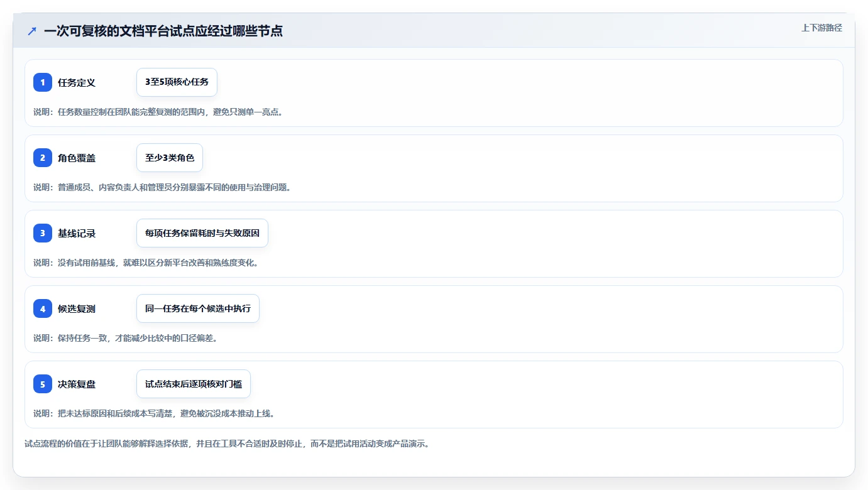Screen dimensions: 868x490
Task: Select the 试点结束后逐项核对门槛 chip
Action: coord(194,384)
